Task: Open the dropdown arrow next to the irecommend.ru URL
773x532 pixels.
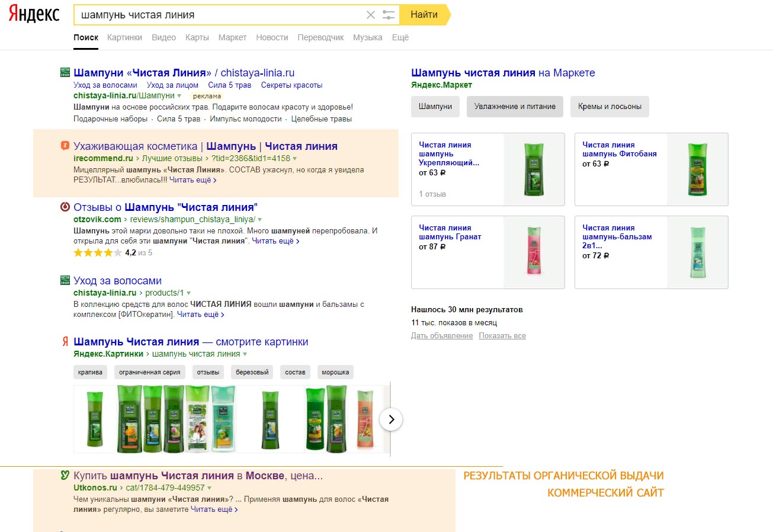Action: [x=294, y=159]
